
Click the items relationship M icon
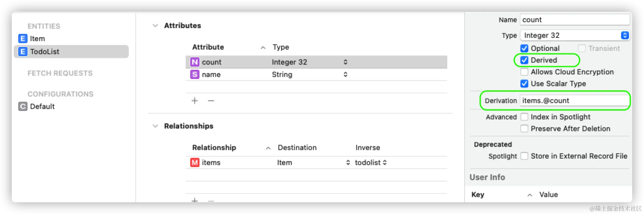[195, 162]
